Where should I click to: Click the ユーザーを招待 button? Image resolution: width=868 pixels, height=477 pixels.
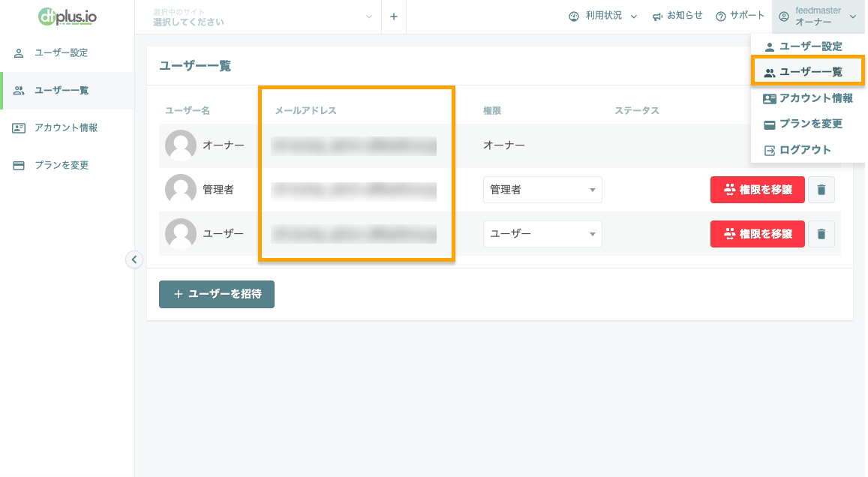pyautogui.click(x=217, y=294)
